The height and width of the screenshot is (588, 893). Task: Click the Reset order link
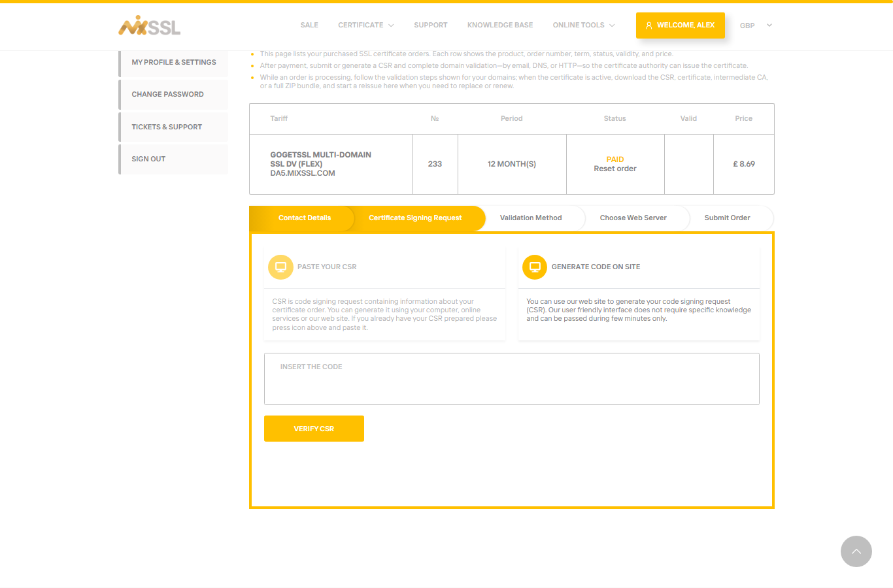click(x=615, y=169)
